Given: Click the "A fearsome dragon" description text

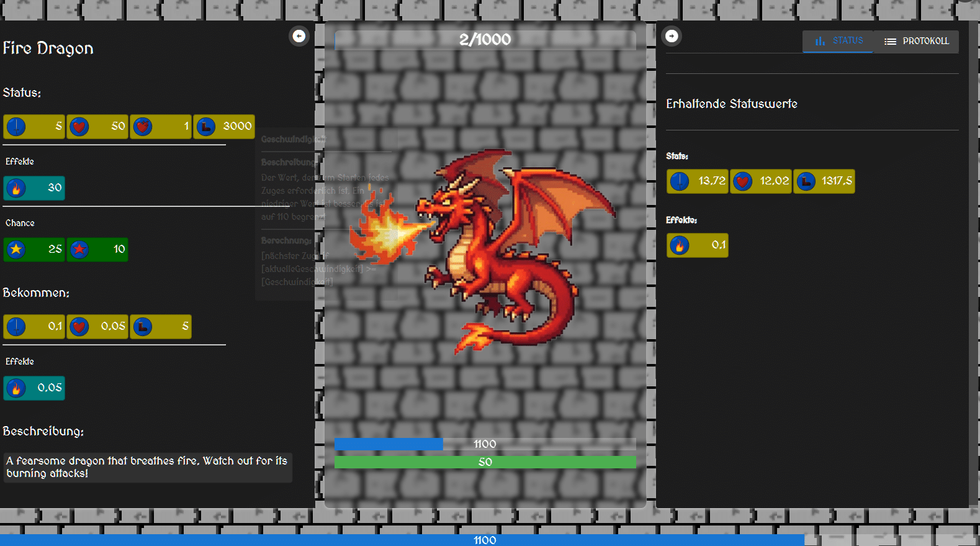Looking at the screenshot, I should point(147,467).
